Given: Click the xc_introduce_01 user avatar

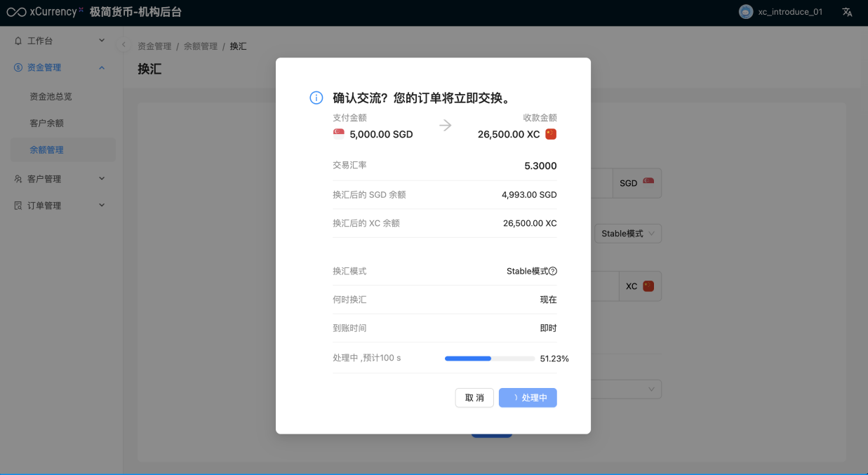Looking at the screenshot, I should click(x=746, y=12).
